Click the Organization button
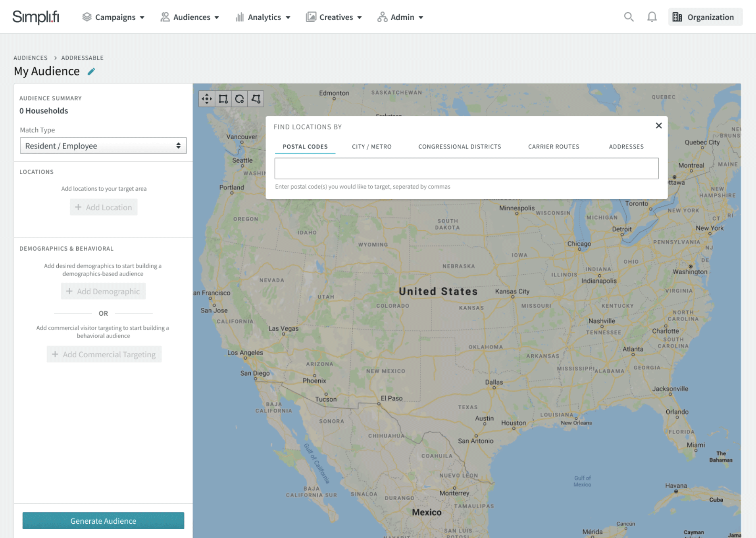Screen dimensions: 756x538 [x=705, y=17]
